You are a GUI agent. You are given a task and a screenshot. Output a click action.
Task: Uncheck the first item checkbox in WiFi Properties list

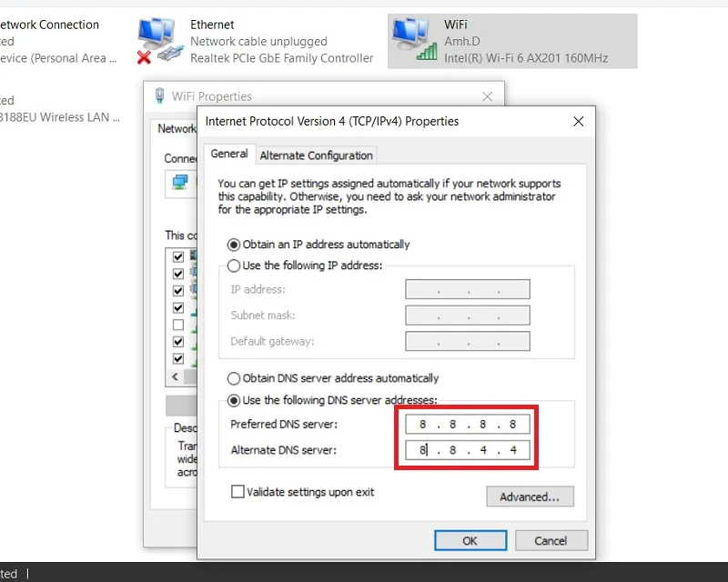pos(178,256)
